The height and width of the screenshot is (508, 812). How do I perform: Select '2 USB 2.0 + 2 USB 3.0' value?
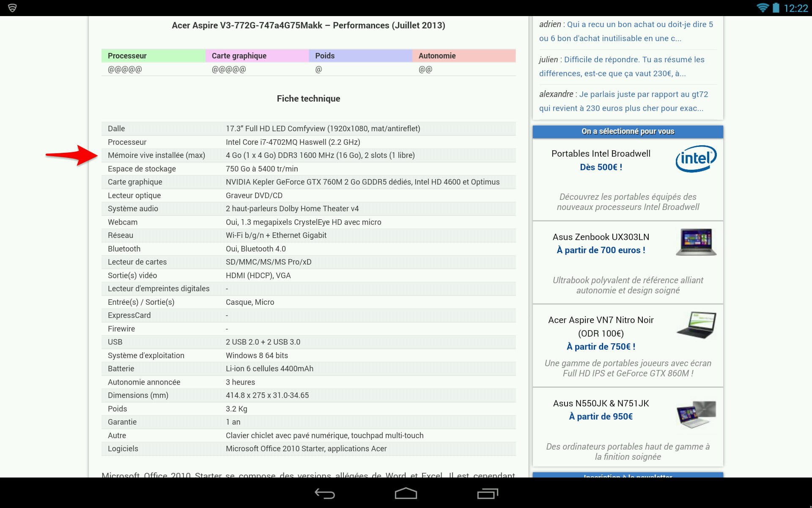(263, 342)
